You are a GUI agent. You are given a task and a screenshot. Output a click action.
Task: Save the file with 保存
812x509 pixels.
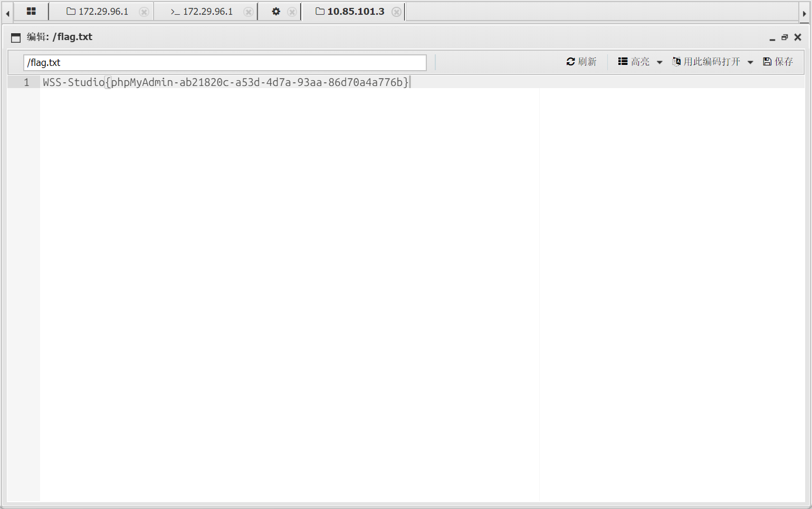tap(778, 62)
